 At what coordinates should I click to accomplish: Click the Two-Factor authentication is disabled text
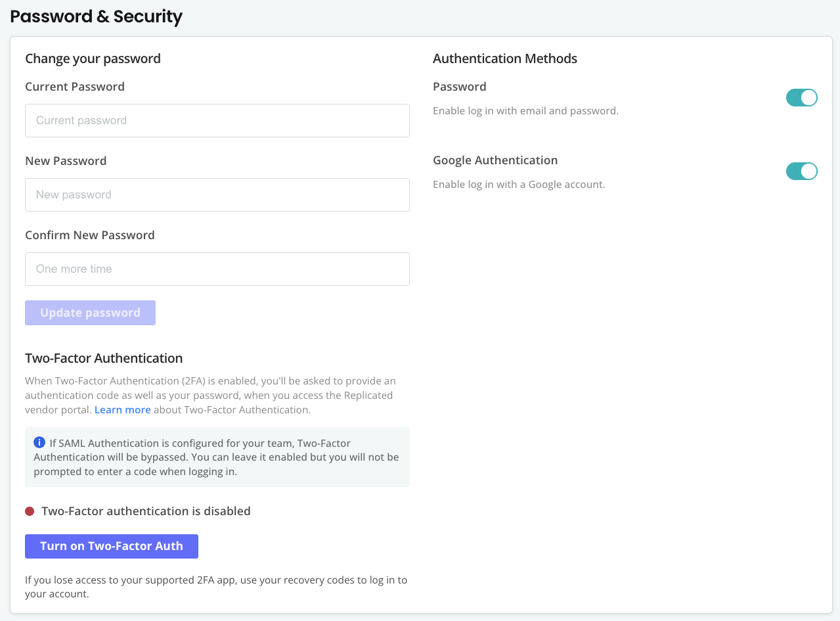coord(146,511)
